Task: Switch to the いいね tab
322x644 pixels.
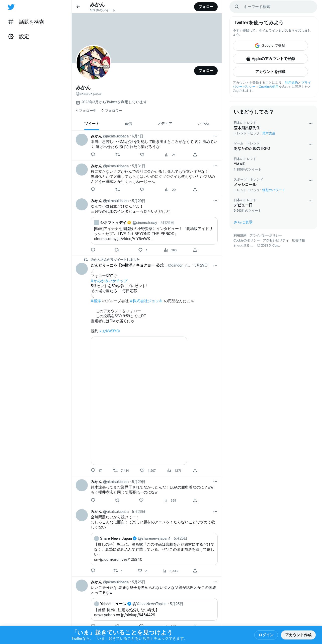Action: pyautogui.click(x=203, y=124)
